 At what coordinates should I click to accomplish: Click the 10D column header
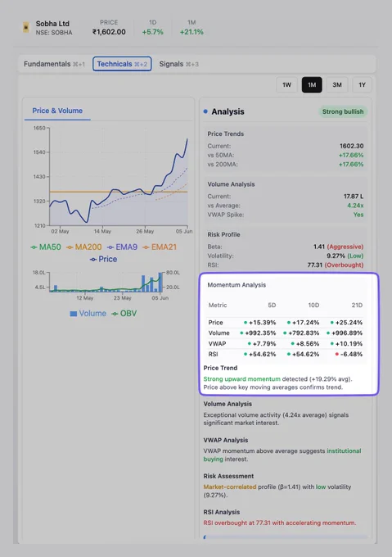click(313, 306)
